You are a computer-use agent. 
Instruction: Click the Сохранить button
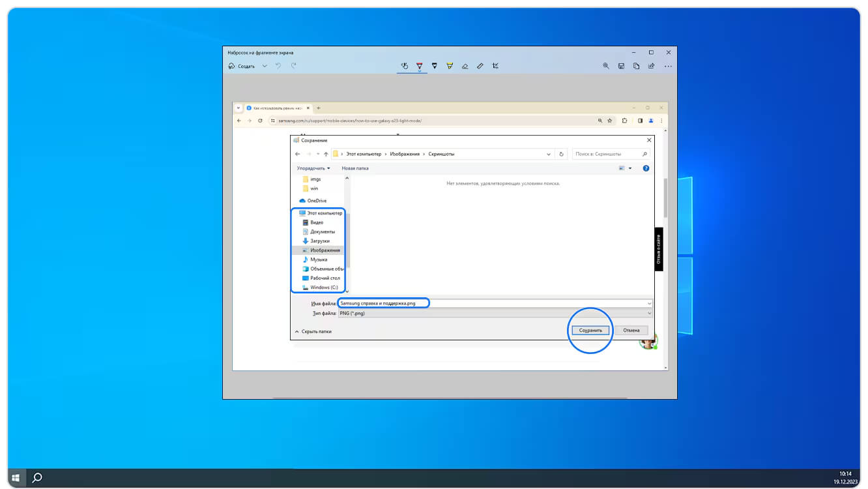tap(590, 331)
